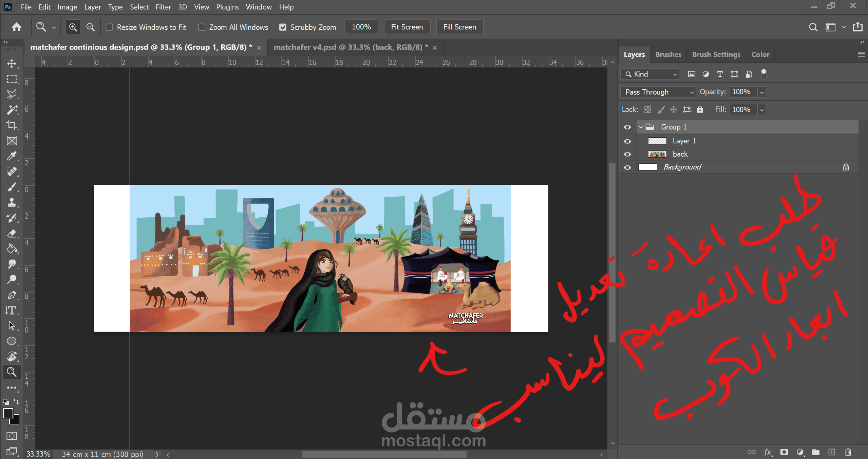
Task: Select the Horizontal Type tool
Action: click(11, 310)
